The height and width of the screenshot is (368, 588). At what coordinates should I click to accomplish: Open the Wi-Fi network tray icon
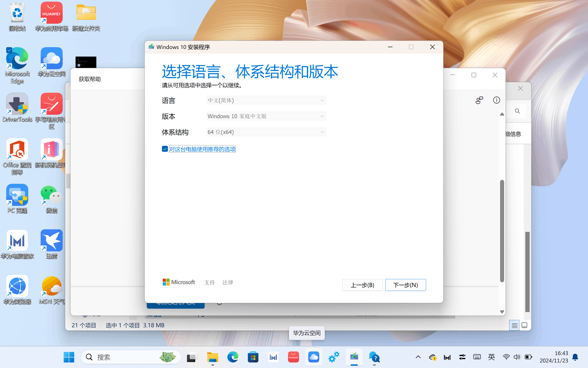pos(506,357)
